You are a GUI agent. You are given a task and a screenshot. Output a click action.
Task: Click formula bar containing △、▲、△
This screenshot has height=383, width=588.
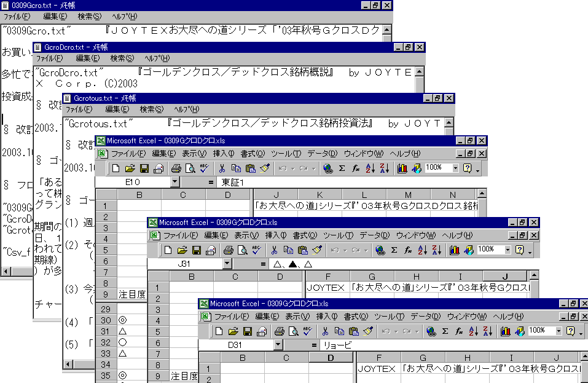coord(403,264)
